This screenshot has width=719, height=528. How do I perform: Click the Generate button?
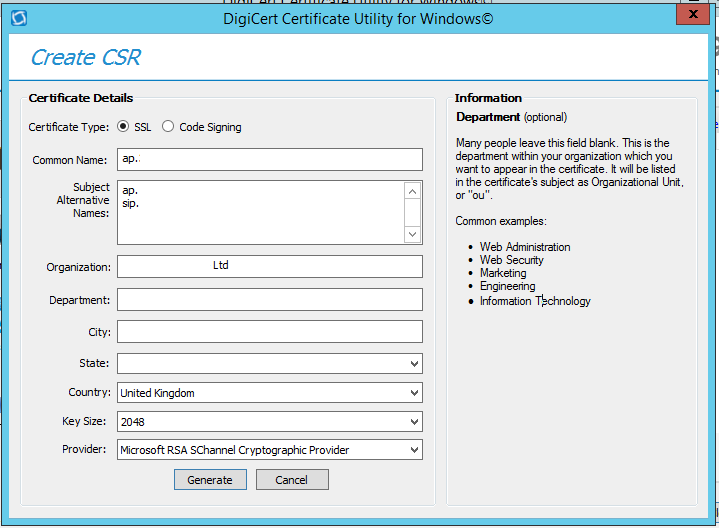click(210, 479)
